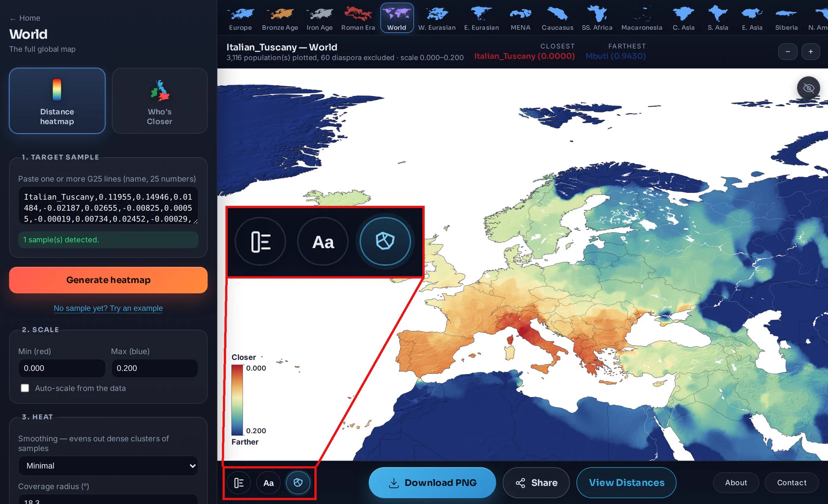828x504 pixels.
Task: Zoom out with the minus button
Action: point(788,52)
